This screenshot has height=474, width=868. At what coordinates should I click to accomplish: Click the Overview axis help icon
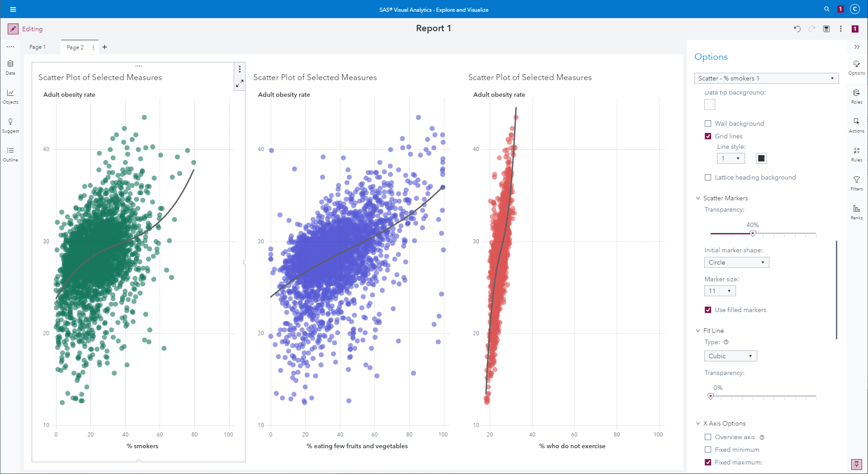[x=762, y=437]
